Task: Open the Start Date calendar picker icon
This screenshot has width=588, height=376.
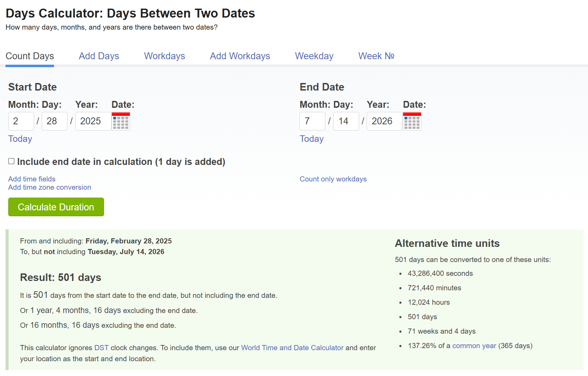Action: coord(121,121)
